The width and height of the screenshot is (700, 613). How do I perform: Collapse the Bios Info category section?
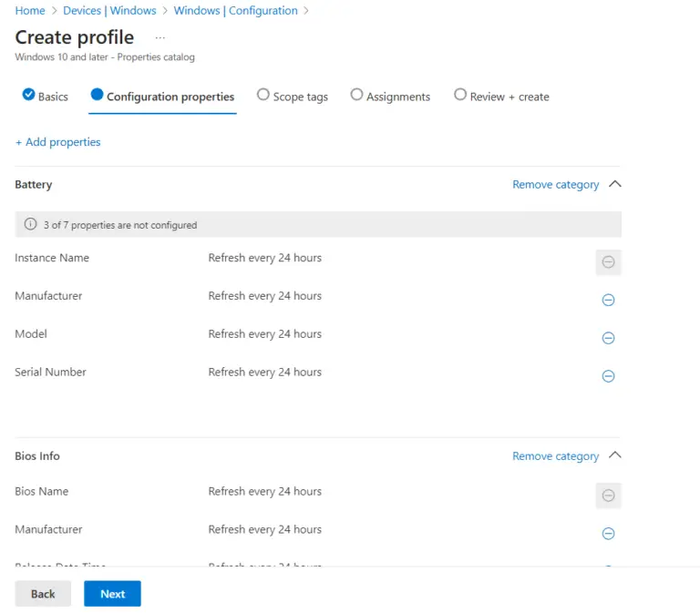614,455
